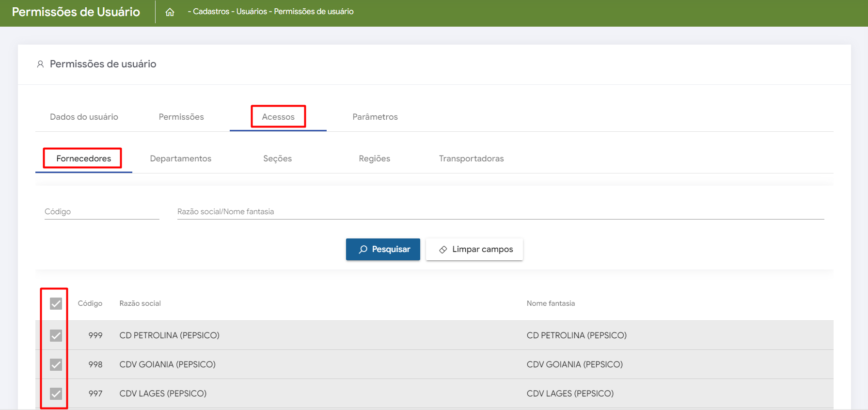Uncheck the CDV LAGES (PEPSICO) row checkbox

point(56,394)
